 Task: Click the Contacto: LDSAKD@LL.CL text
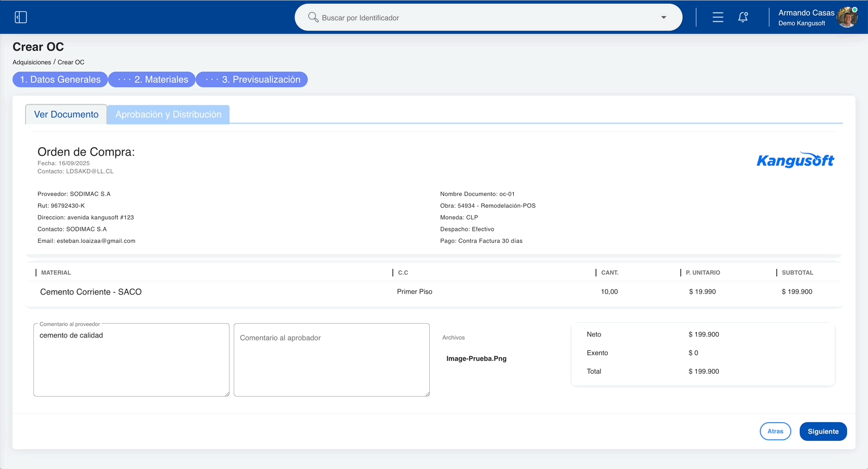[x=76, y=171]
